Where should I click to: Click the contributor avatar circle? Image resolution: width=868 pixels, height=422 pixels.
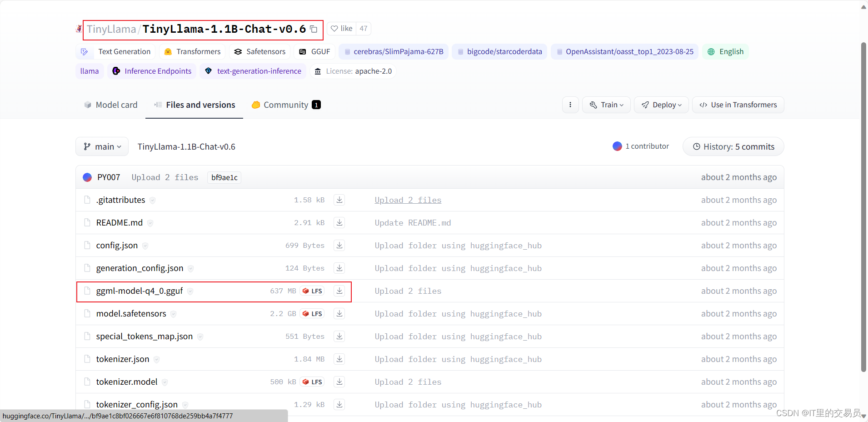[x=617, y=146]
